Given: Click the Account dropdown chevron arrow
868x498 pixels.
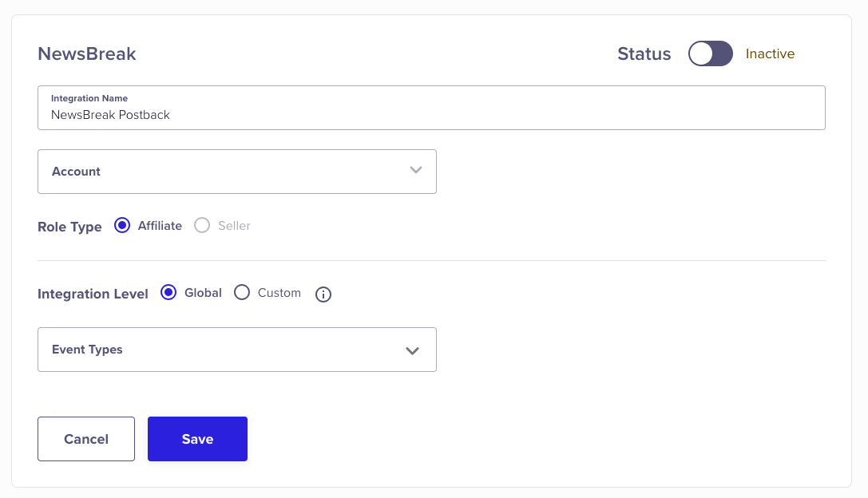Looking at the screenshot, I should point(415,171).
